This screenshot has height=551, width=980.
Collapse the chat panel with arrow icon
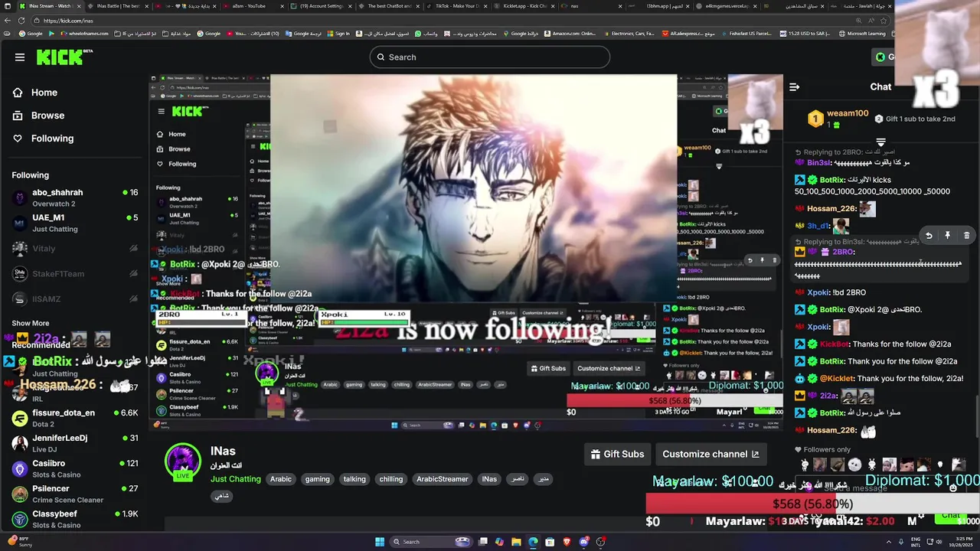click(794, 87)
